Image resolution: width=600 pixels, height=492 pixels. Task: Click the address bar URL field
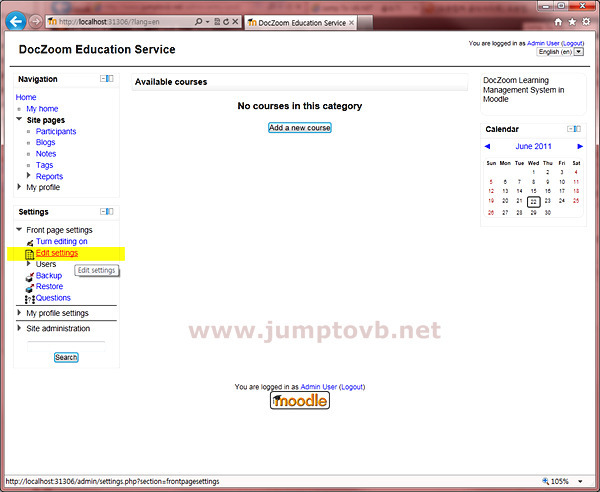120,22
